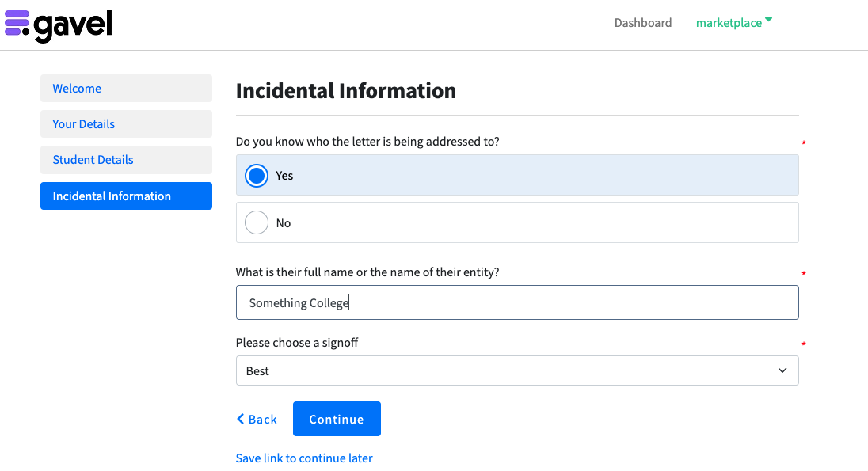The width and height of the screenshot is (868, 471).
Task: Click the No option label text
Action: (x=284, y=223)
